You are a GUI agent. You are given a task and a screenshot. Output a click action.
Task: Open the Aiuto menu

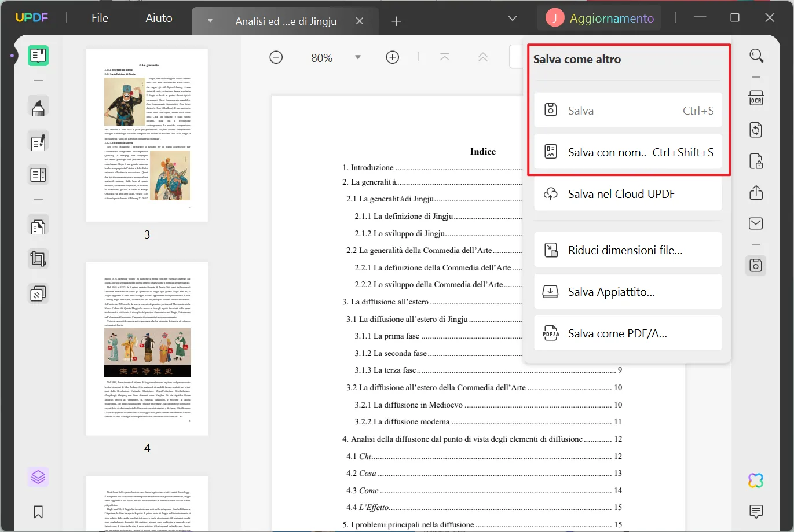[x=158, y=17]
